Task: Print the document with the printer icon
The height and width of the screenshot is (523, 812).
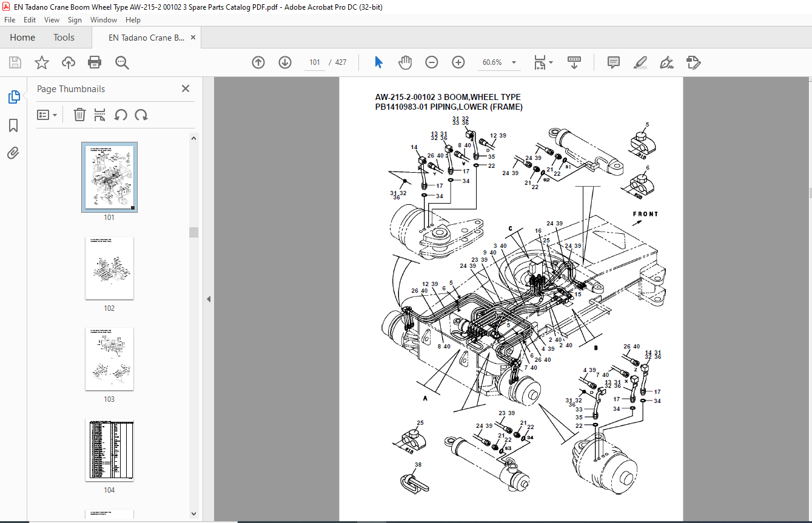Action: [x=95, y=62]
